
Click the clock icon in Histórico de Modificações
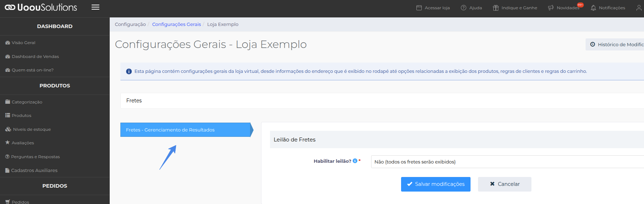pos(593,44)
